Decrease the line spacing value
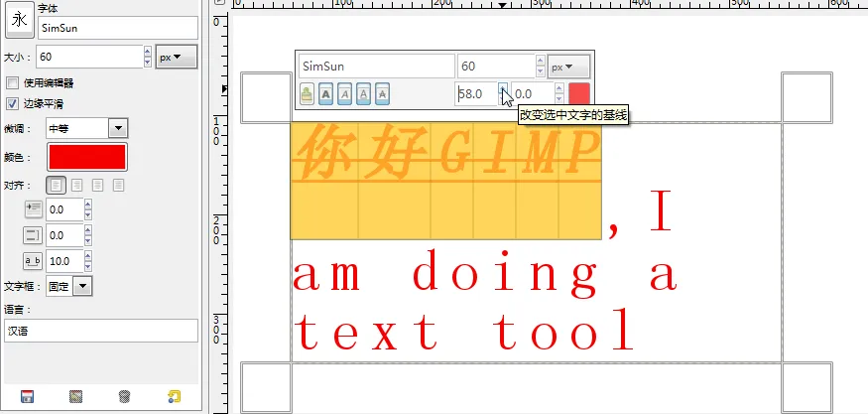Viewport: 868px width, 414px height. (88, 241)
